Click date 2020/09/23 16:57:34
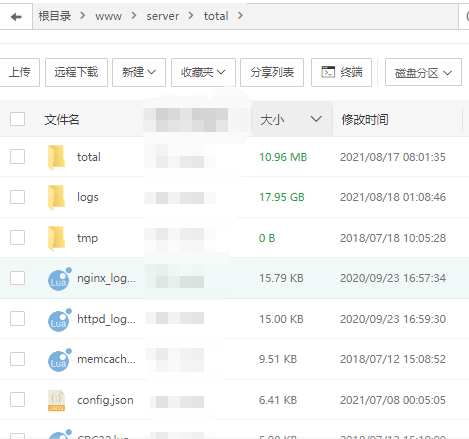The width and height of the screenshot is (469, 439). tap(393, 278)
